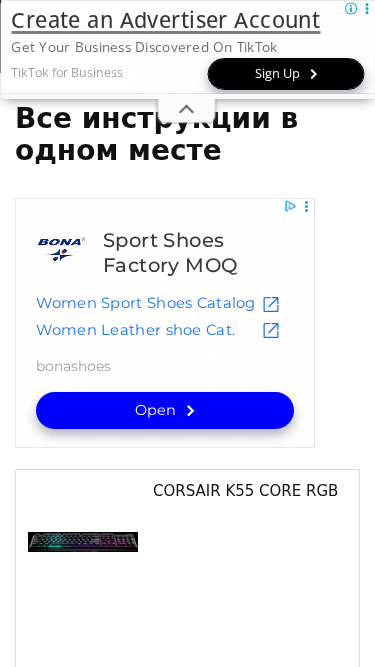Collapse the top ad banner with chevron

[x=187, y=109]
